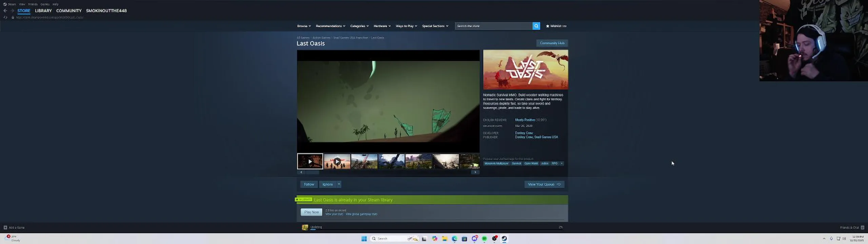Click the Follow button
The width and height of the screenshot is (868, 244).
(x=309, y=184)
